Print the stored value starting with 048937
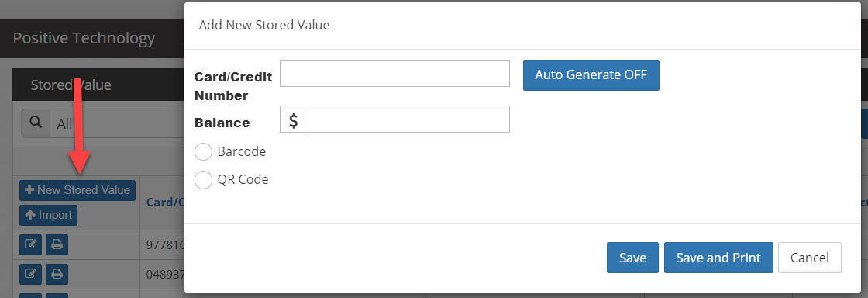Image resolution: width=868 pixels, height=298 pixels. [57, 274]
